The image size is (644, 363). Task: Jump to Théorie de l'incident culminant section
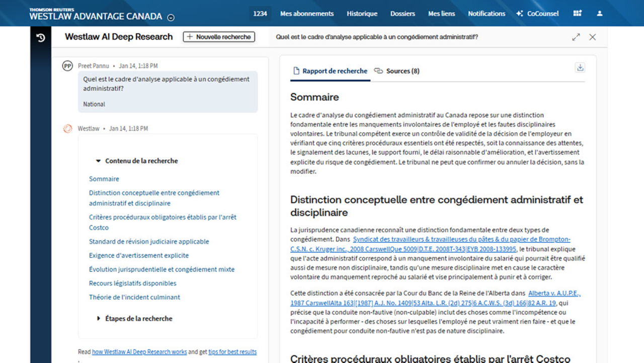pyautogui.click(x=134, y=297)
